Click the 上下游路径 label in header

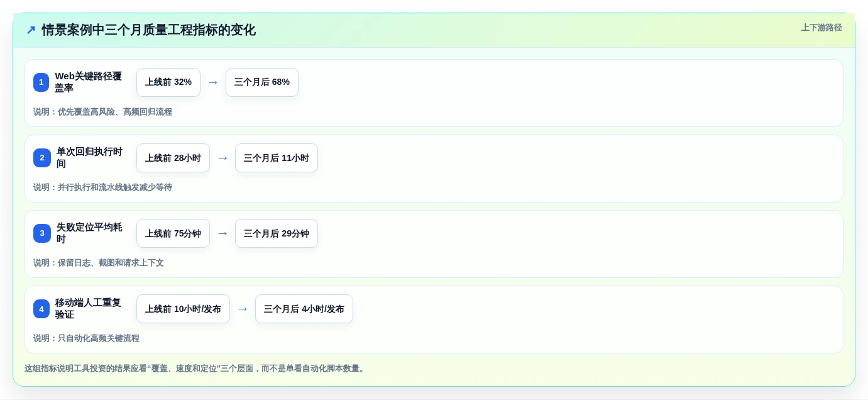821,28
